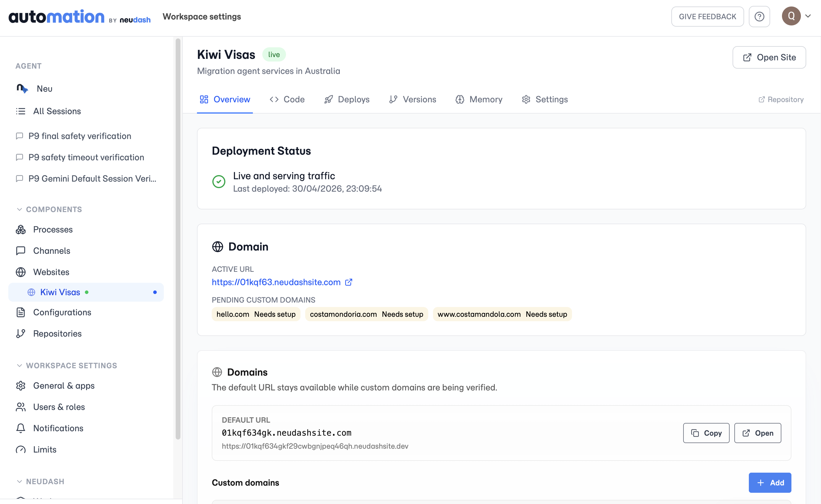The image size is (821, 504).
Task: Click the globe icon beside the Domains heading
Action: pos(217,372)
